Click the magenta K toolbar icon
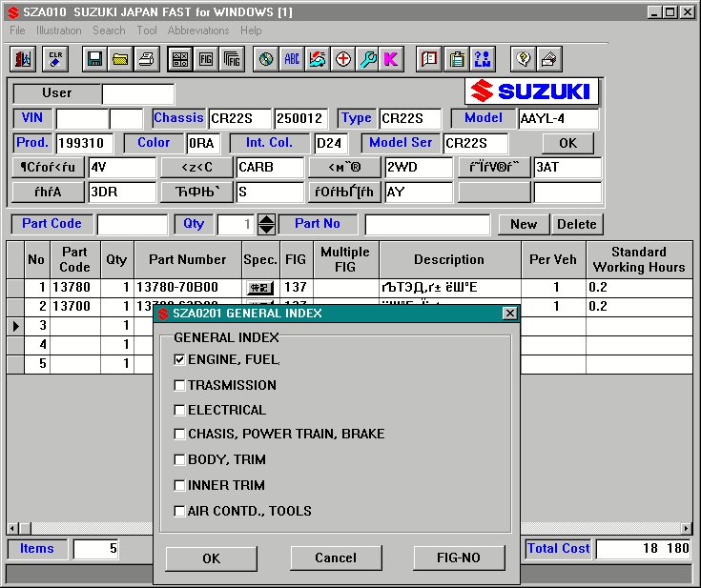Viewport: 701px width, 588px height. click(x=391, y=59)
